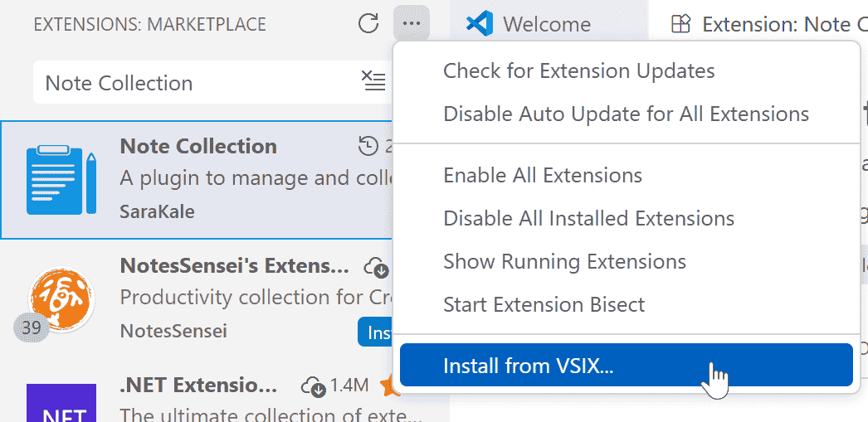
Task: Click the download cloud icon beside NotesSensei's Extension
Action: [x=377, y=268]
